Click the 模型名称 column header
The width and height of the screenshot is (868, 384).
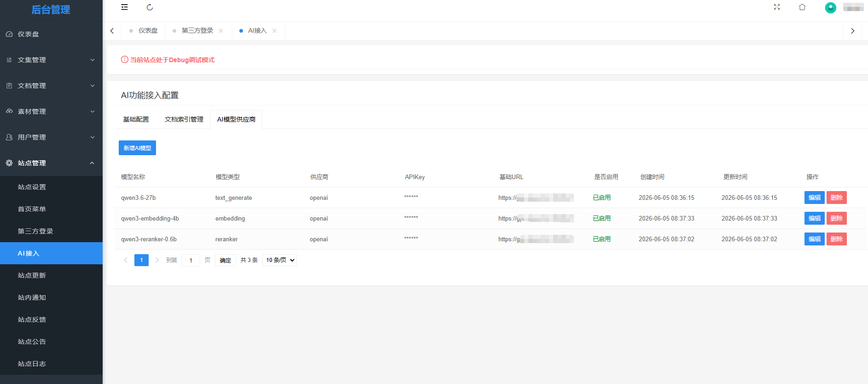[x=133, y=177]
